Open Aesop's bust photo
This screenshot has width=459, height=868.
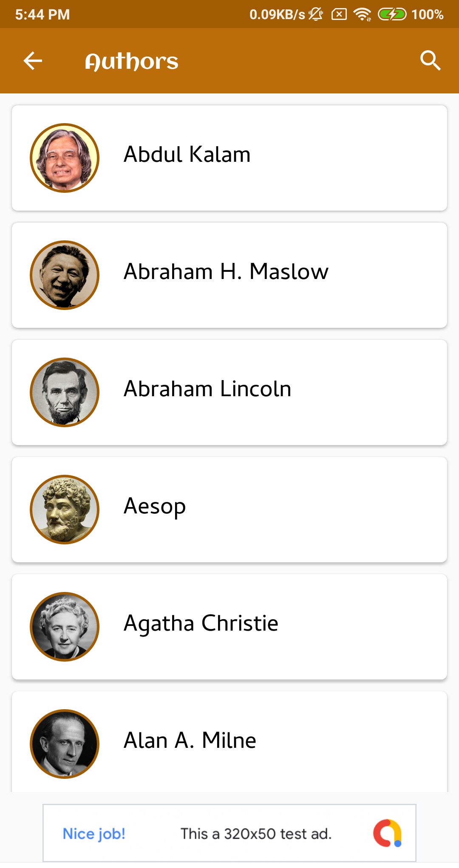click(65, 510)
